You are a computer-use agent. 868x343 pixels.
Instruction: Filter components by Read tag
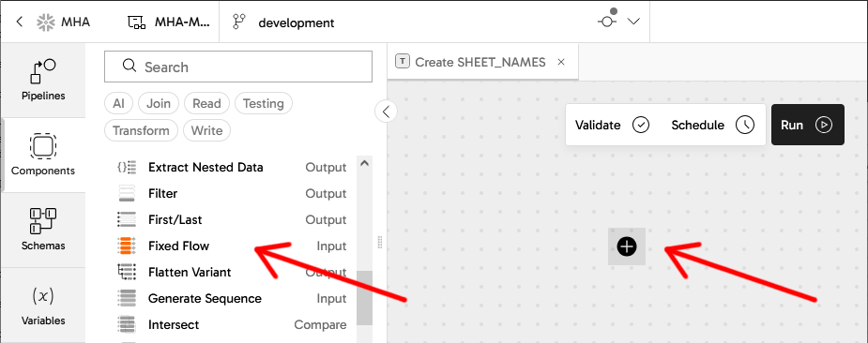206,103
